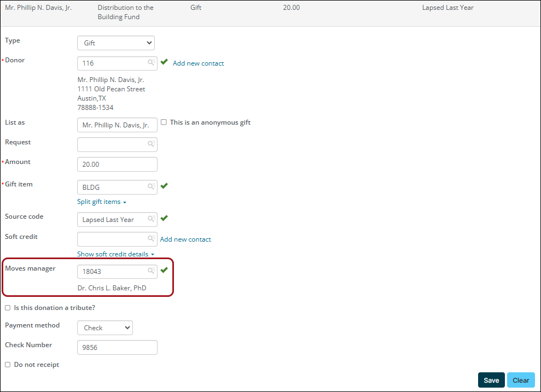Save the gift entry
This screenshot has width=541, height=392.
[491, 380]
